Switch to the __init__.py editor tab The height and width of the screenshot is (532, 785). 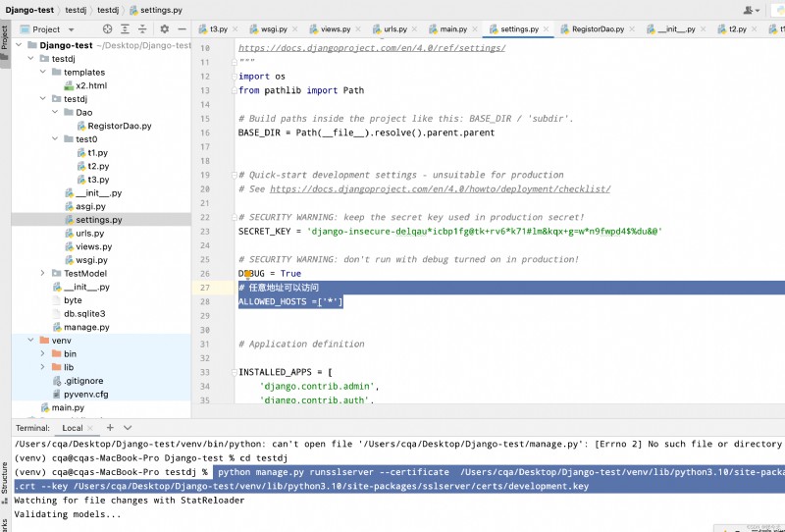click(x=671, y=29)
